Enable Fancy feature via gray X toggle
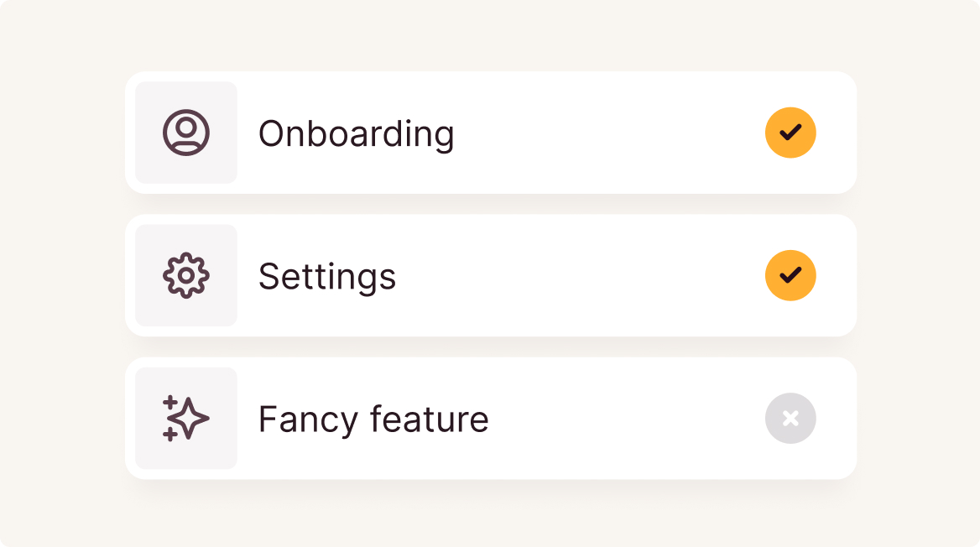 (790, 419)
